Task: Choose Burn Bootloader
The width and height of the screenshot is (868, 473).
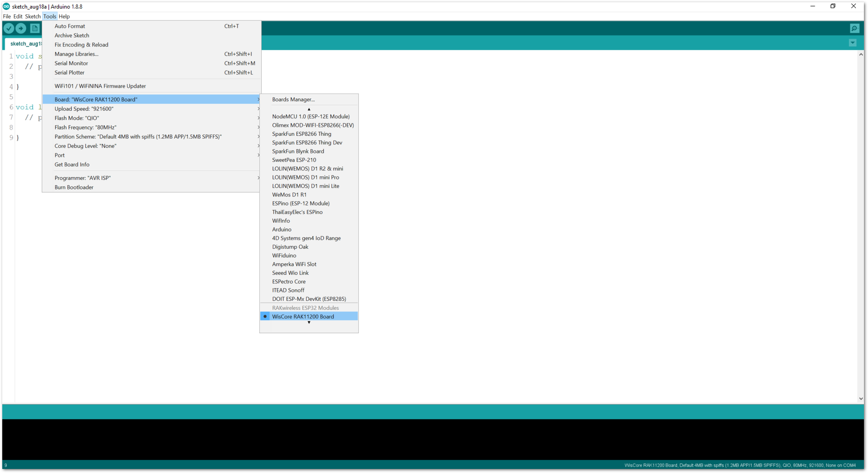Action: [x=151, y=187]
